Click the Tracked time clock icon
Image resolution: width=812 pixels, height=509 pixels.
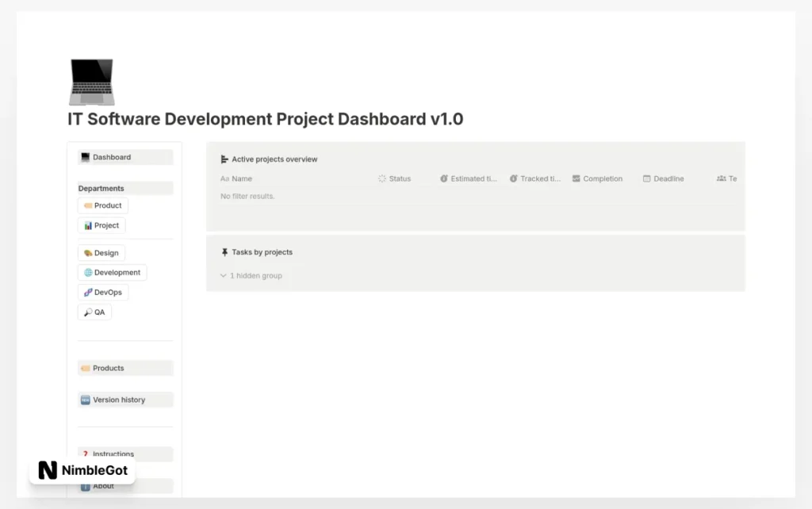[x=514, y=178]
